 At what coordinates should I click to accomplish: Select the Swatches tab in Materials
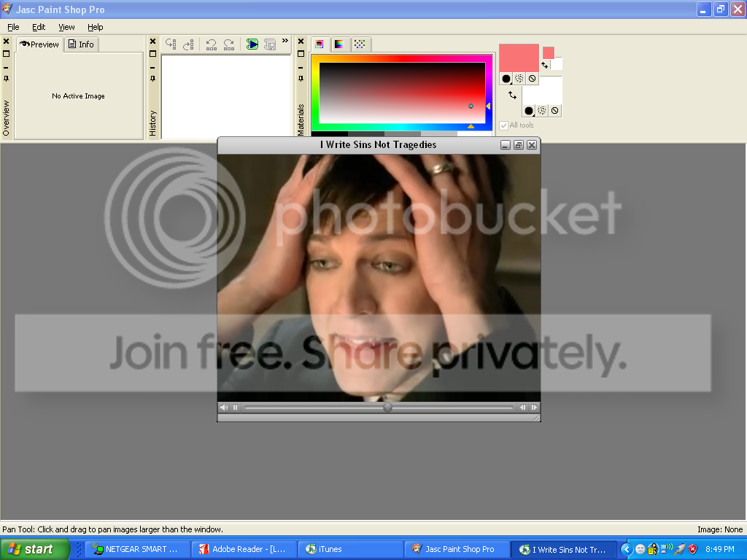click(360, 44)
